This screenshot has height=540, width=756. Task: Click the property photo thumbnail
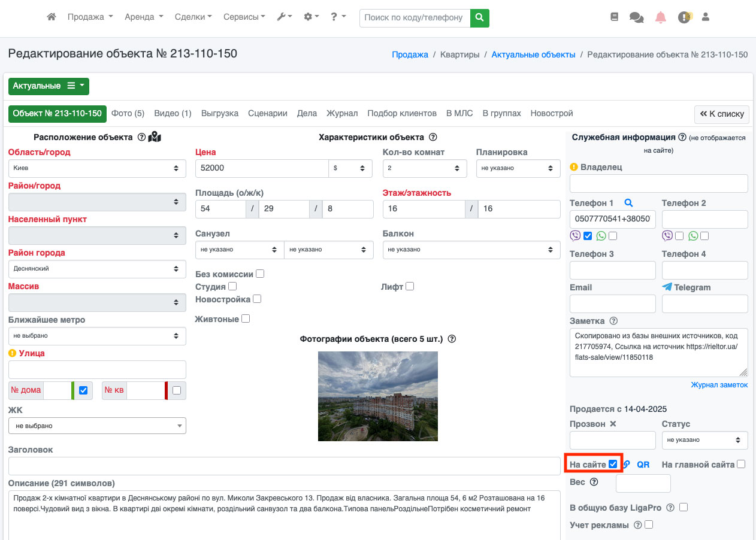tap(377, 396)
